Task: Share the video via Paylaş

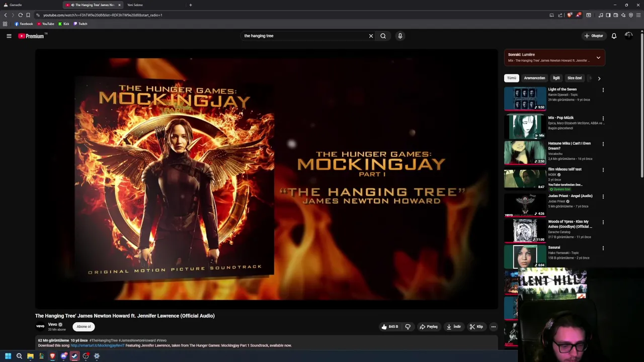Action: [x=429, y=327]
